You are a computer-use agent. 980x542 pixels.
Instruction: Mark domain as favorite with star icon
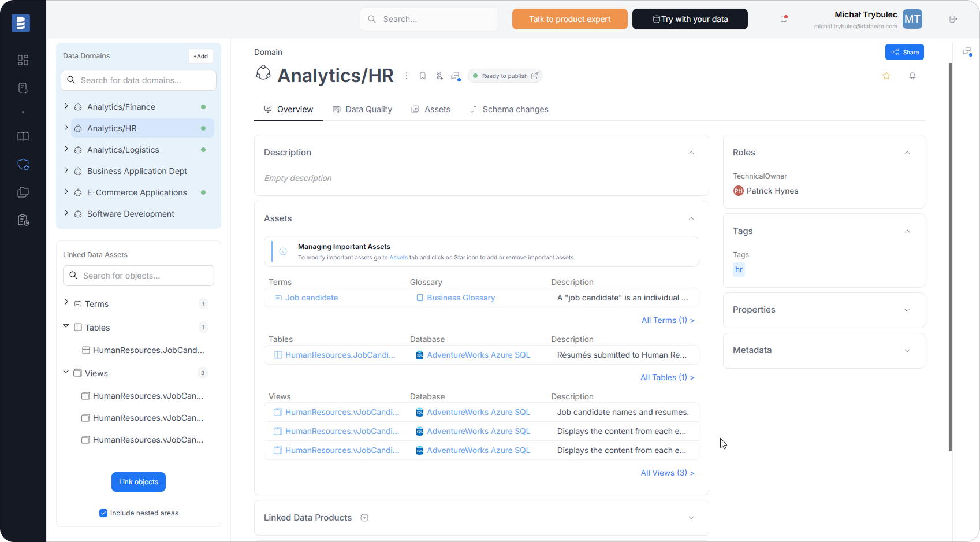[x=886, y=76]
